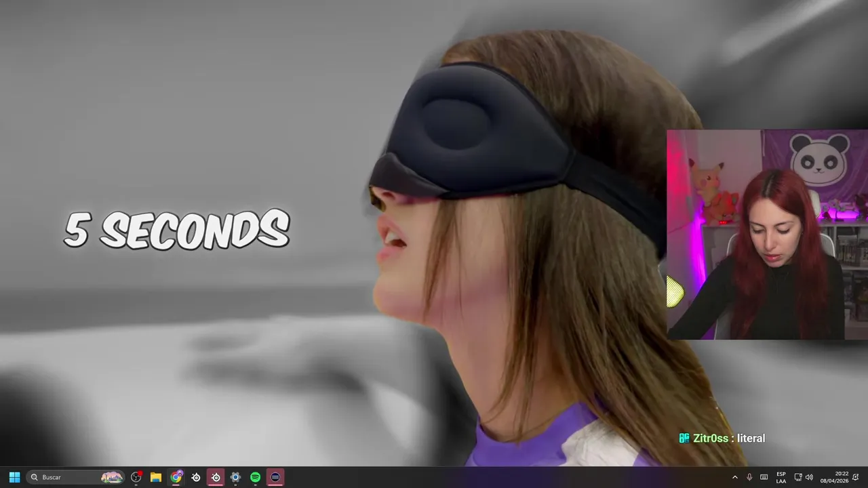Expand the hidden system tray icons chevron
Image resolution: width=868 pixels, height=488 pixels.
click(735, 477)
